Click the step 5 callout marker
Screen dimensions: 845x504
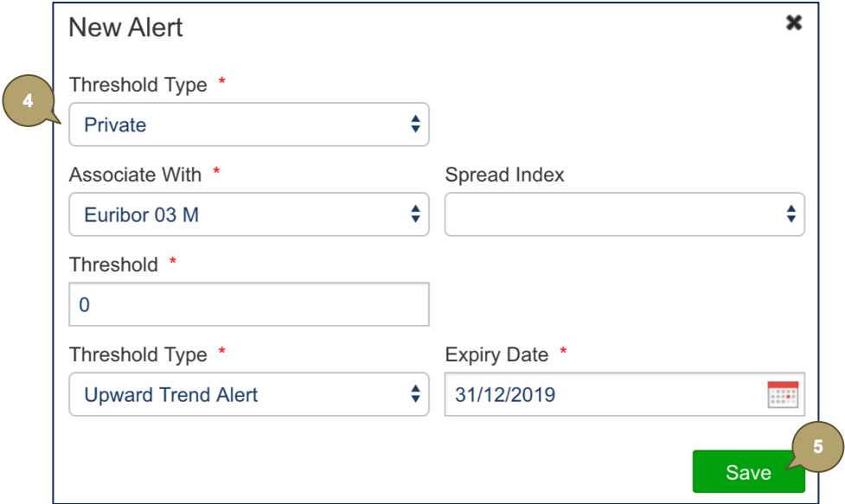click(817, 446)
